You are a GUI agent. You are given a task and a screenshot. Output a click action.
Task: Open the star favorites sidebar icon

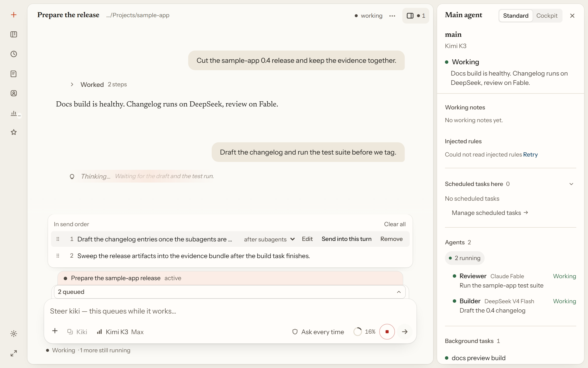pos(14,132)
